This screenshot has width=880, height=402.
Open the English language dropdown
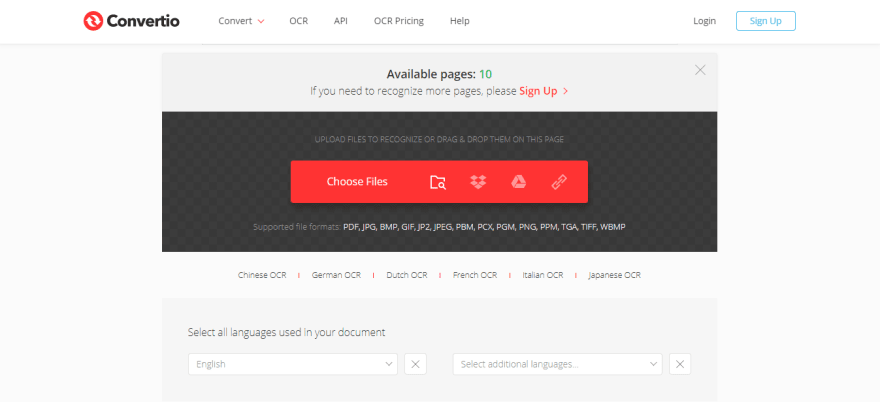[x=292, y=364]
